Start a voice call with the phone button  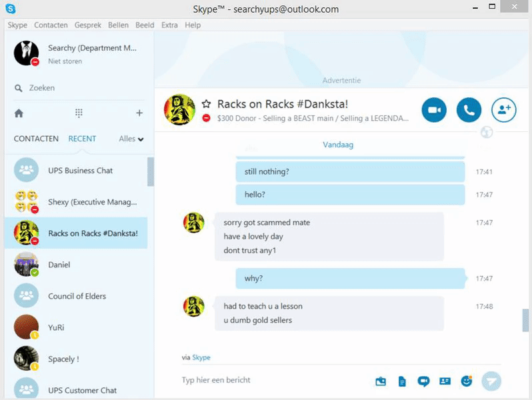click(x=469, y=110)
